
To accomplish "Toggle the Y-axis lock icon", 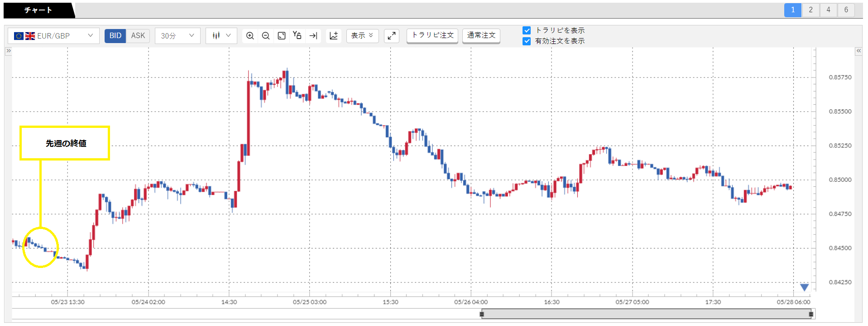I will click(297, 35).
